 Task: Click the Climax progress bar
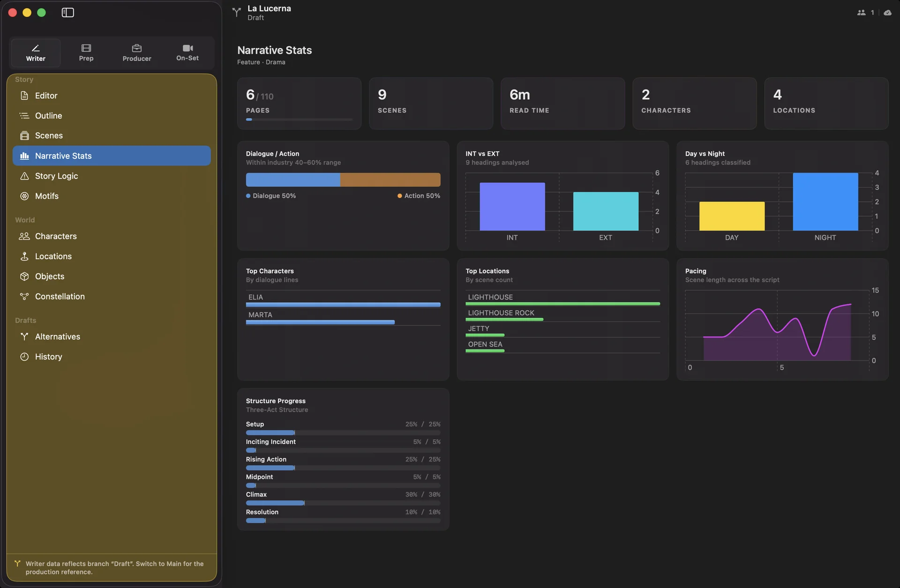tap(343, 503)
